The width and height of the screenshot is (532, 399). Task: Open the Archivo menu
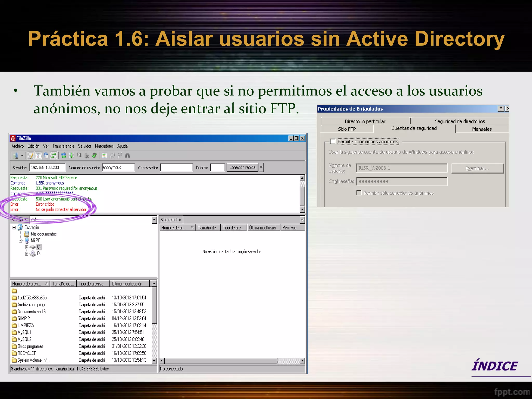coord(18,146)
